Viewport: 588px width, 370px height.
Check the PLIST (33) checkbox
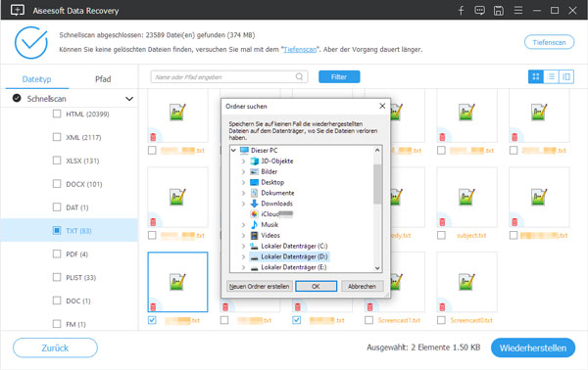(x=57, y=277)
